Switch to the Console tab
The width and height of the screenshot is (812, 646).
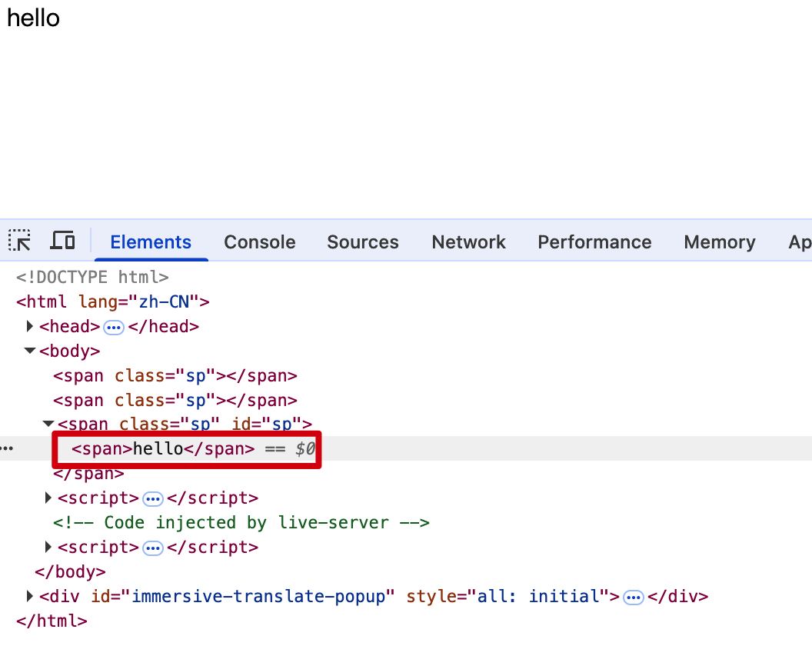coord(260,242)
